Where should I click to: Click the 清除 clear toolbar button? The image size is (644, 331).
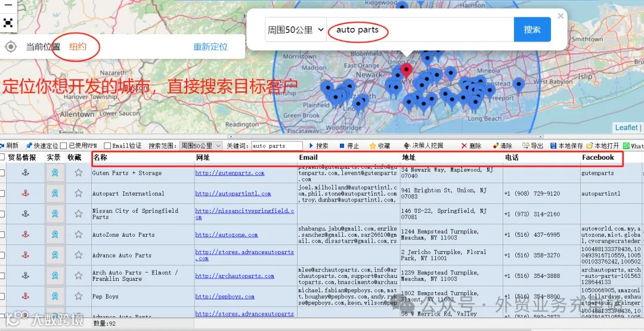pyautogui.click(x=502, y=146)
